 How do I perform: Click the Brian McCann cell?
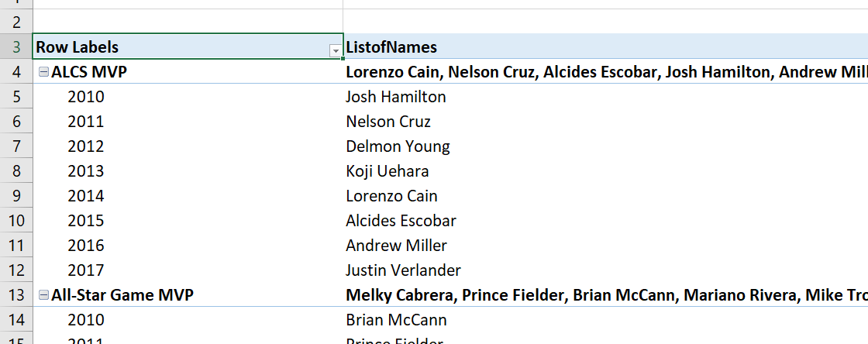pos(396,320)
